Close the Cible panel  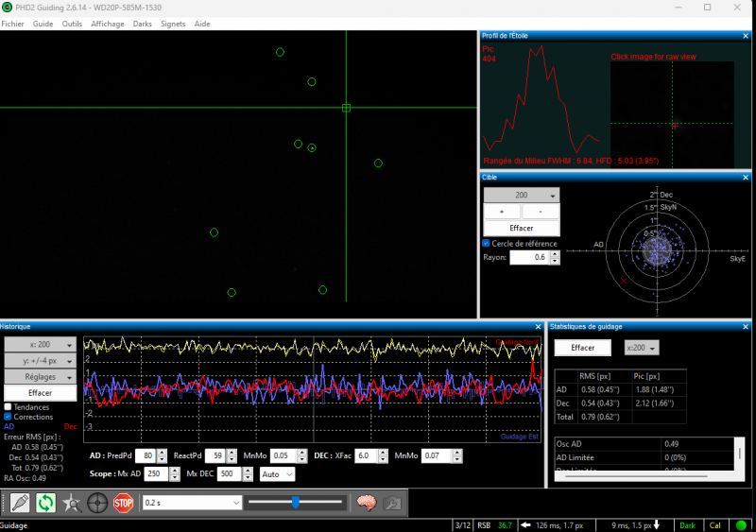tap(746, 178)
